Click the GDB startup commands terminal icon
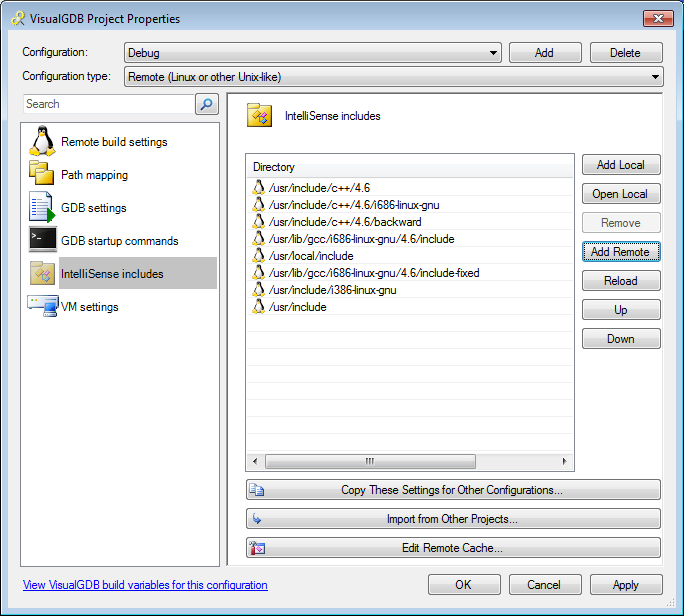The width and height of the screenshot is (684, 616). tap(43, 239)
